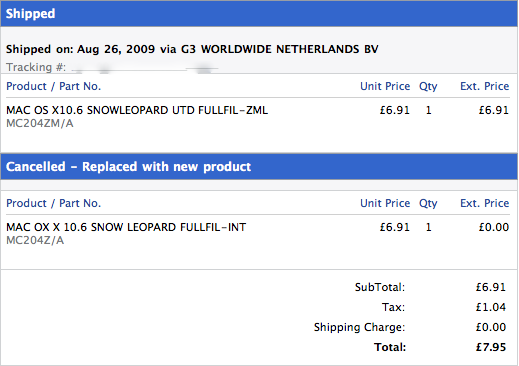Click part number MC204ZM/A

pyautogui.click(x=40, y=124)
